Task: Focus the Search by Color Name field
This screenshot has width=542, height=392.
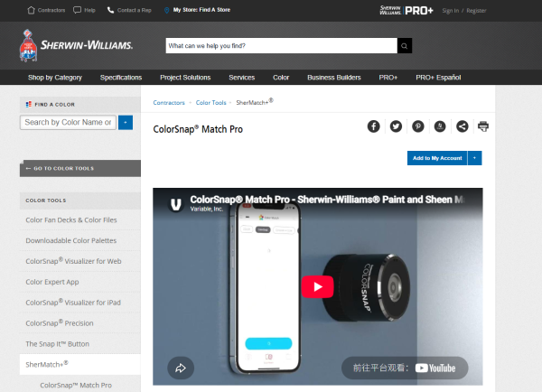Action: point(68,122)
